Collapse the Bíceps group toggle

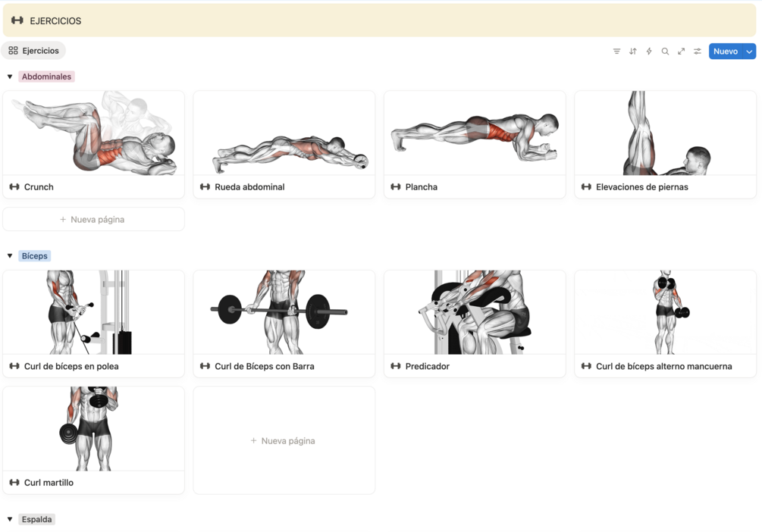coord(10,255)
